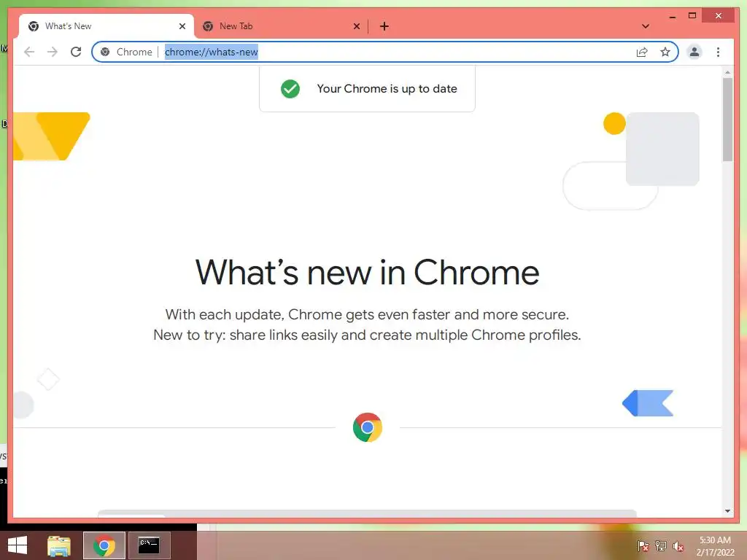This screenshot has height=560, width=747.
Task: Minimize the Chrome window
Action: [672, 16]
